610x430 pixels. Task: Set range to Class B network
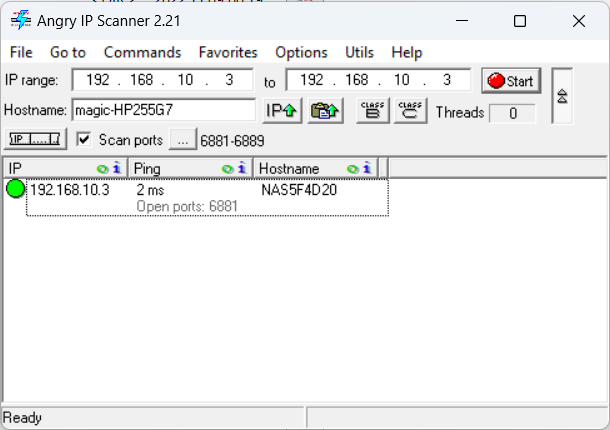click(x=373, y=111)
